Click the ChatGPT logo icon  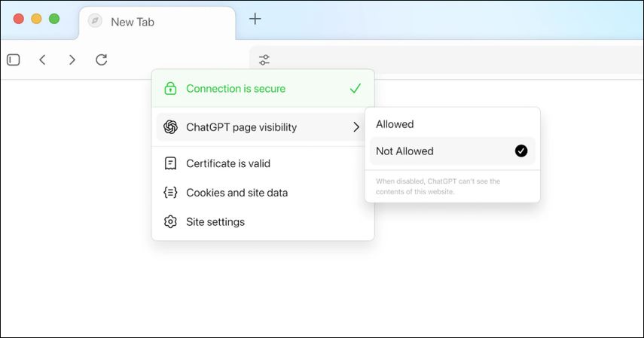coord(170,127)
